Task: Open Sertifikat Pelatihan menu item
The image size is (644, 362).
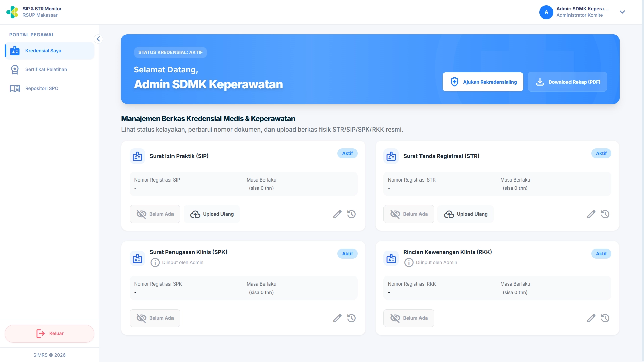Action: (50, 69)
